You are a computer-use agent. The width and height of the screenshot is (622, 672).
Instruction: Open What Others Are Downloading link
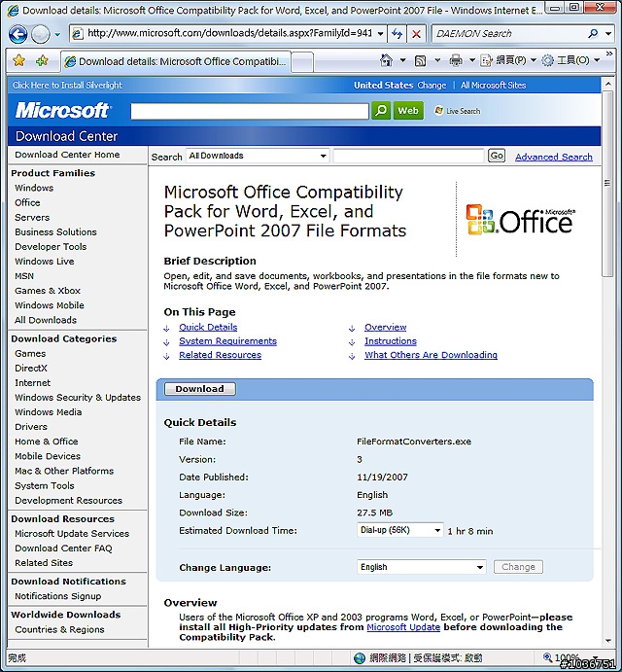click(431, 355)
